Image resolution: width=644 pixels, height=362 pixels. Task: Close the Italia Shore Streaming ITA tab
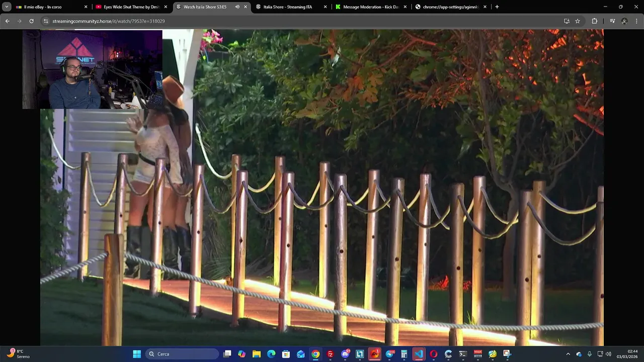coord(325,7)
